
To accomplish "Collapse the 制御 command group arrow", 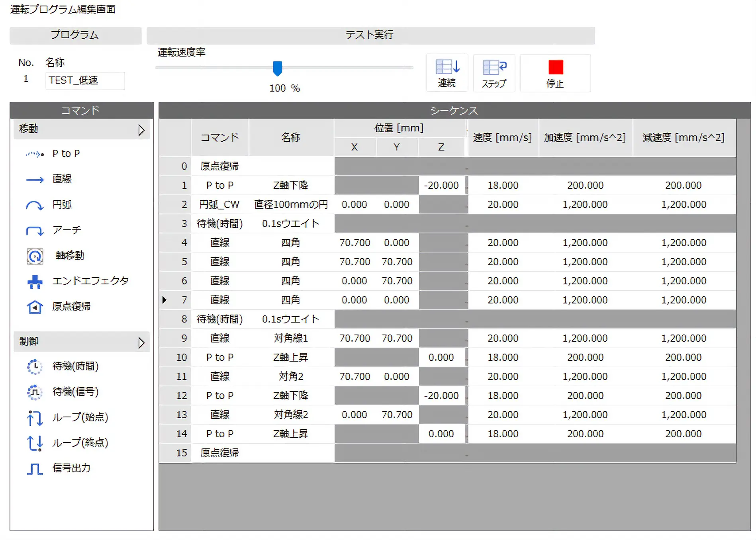I will click(x=141, y=342).
